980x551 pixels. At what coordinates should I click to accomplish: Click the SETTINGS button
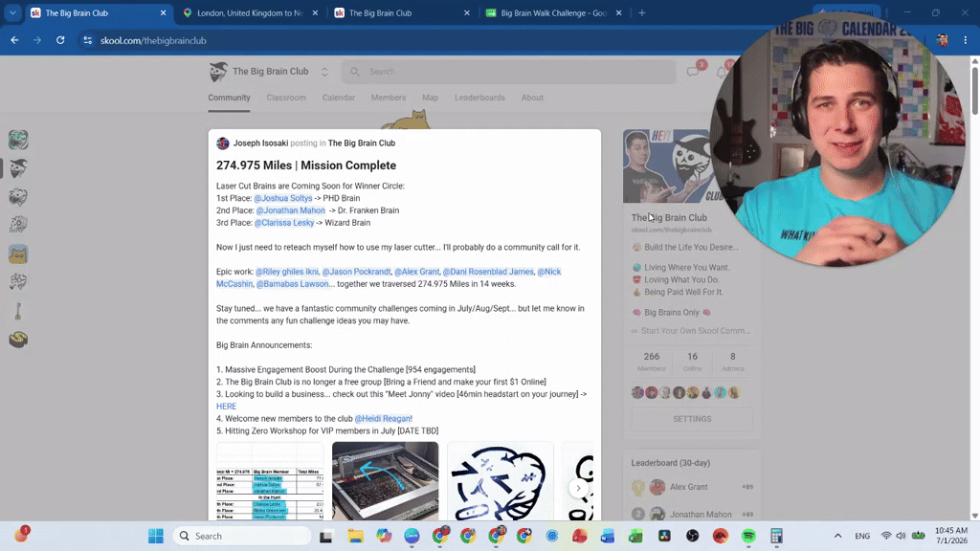(692, 419)
